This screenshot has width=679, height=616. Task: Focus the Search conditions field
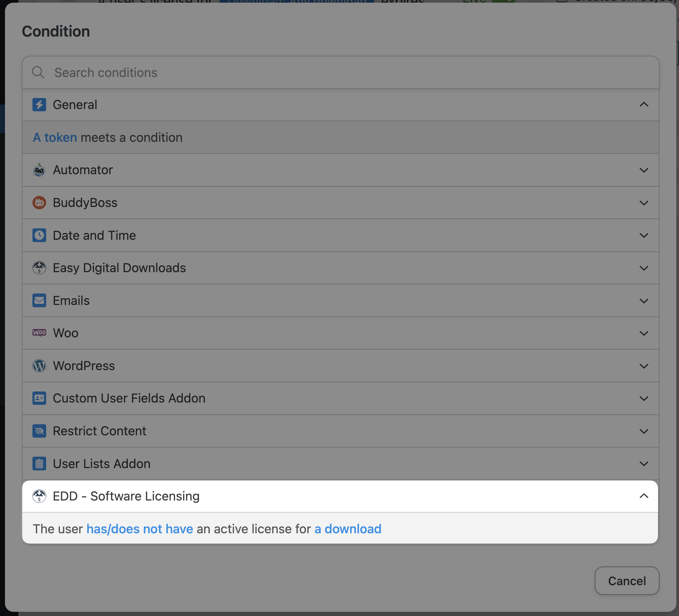coord(343,72)
